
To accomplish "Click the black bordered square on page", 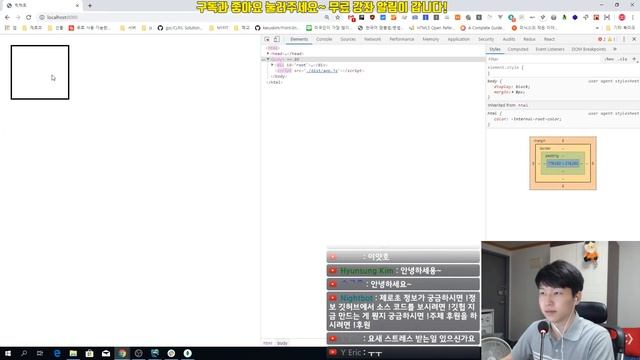I will click(x=40, y=72).
